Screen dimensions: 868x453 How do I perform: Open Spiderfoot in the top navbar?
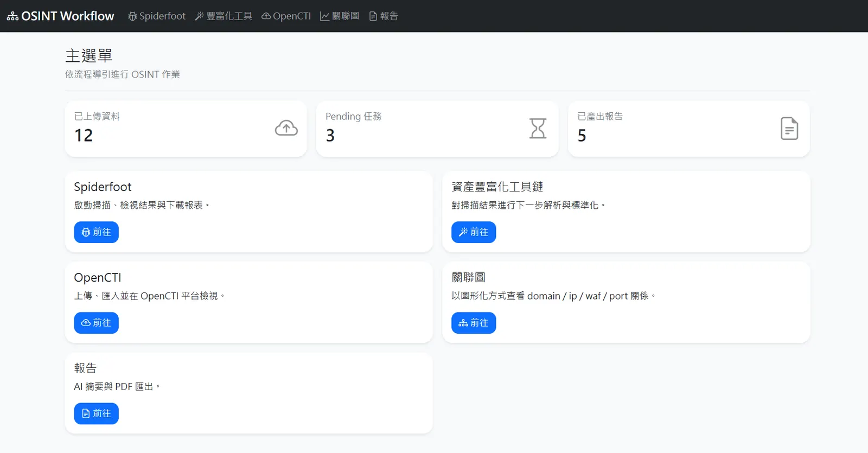[157, 16]
